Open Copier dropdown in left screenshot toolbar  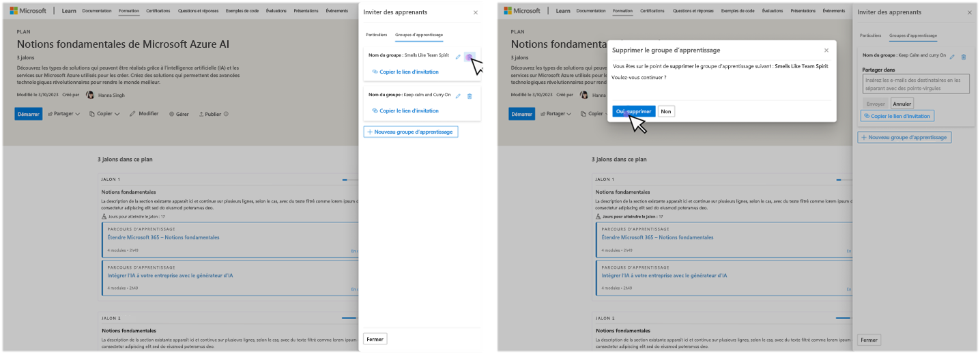(x=105, y=114)
